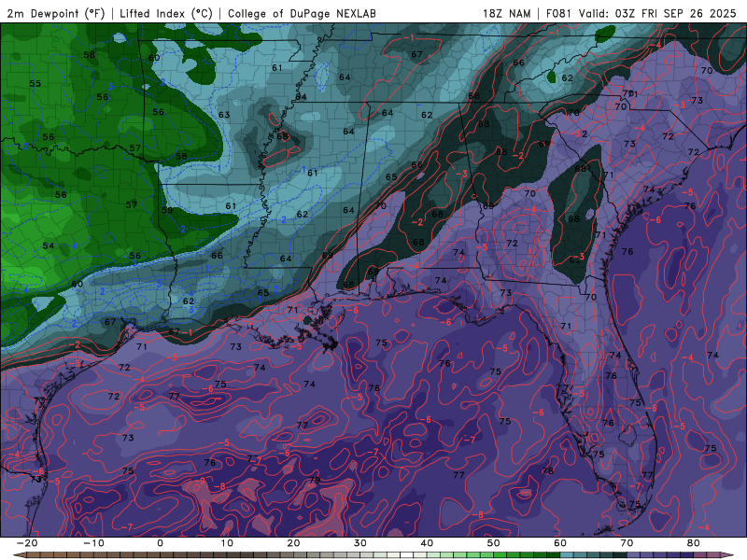Viewport: 747px width, 560px height.
Task: Click the "54" dewpoint value in Texas
Action: coord(49,245)
